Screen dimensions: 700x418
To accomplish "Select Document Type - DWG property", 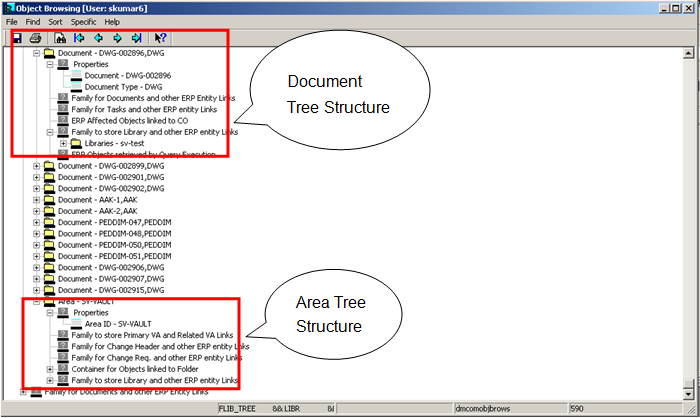I will tap(121, 86).
